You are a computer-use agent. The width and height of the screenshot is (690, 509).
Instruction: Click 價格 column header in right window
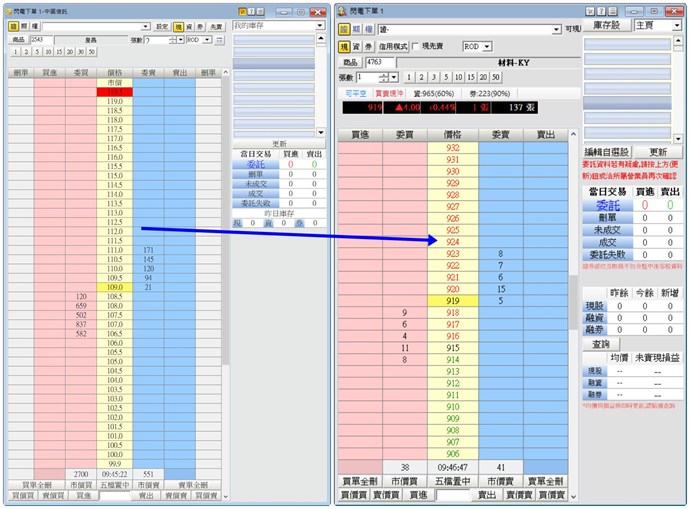453,135
